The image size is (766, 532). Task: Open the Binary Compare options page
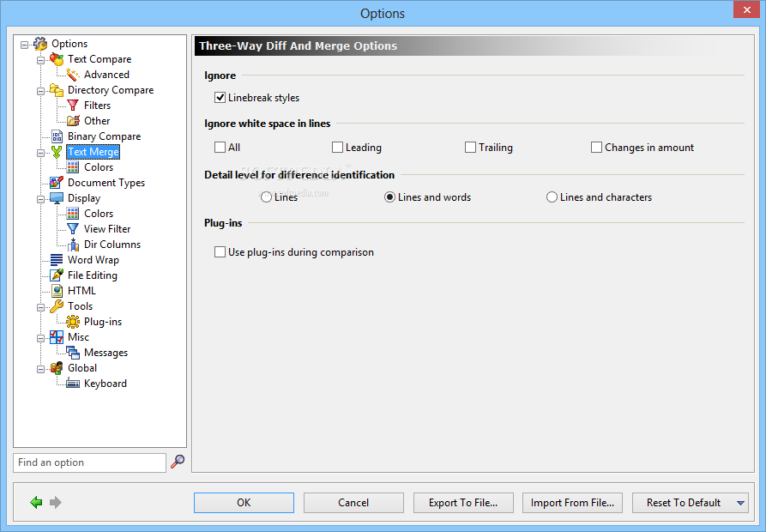[x=104, y=136]
